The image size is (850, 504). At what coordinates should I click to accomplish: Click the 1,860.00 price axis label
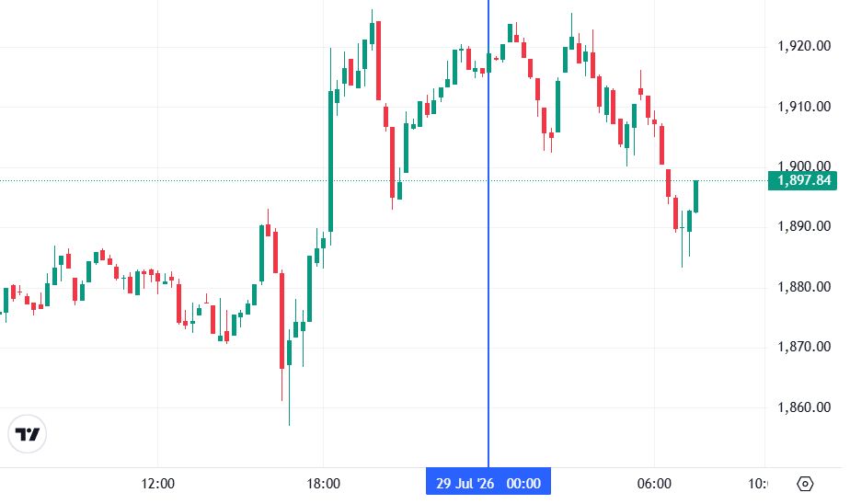pos(804,407)
